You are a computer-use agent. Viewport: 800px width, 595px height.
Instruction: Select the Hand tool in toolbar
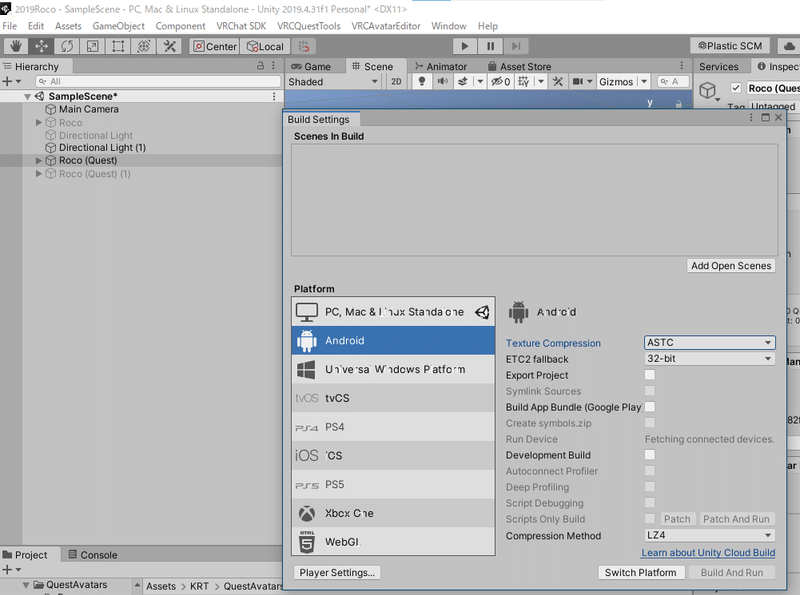pyautogui.click(x=16, y=46)
